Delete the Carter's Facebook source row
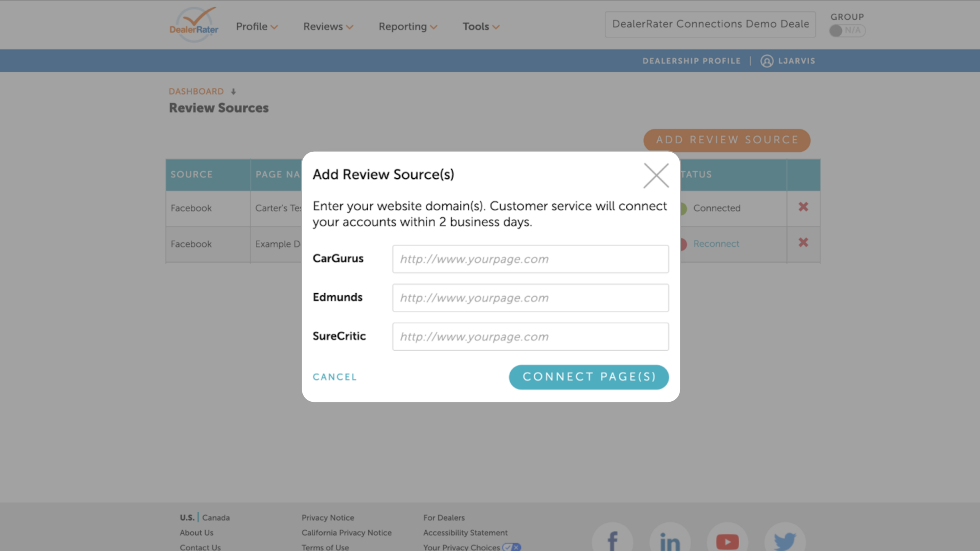Screen dimensions: 980x551 click(x=803, y=207)
